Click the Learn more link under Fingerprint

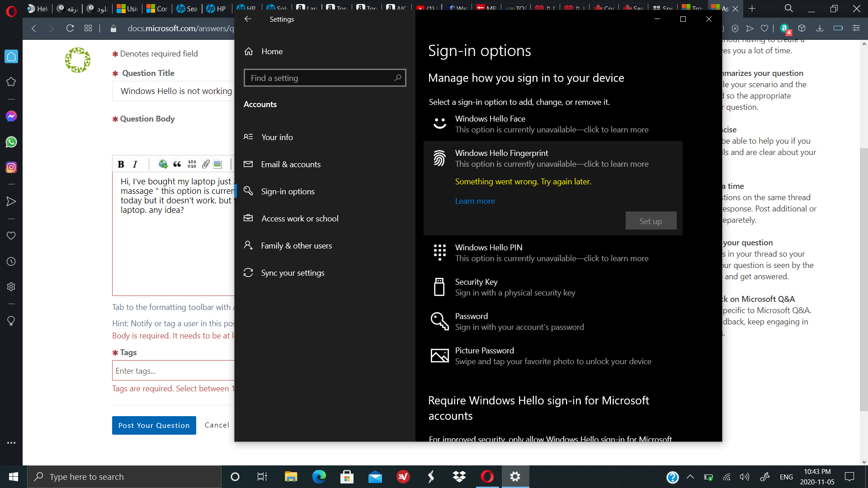point(475,201)
